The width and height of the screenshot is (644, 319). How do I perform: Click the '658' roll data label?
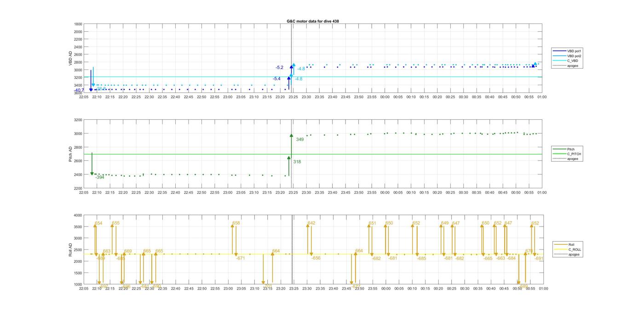pos(236,223)
